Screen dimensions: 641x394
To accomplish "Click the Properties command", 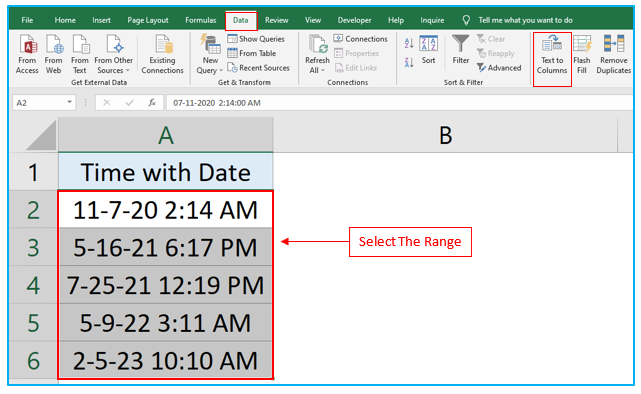I will pyautogui.click(x=356, y=53).
